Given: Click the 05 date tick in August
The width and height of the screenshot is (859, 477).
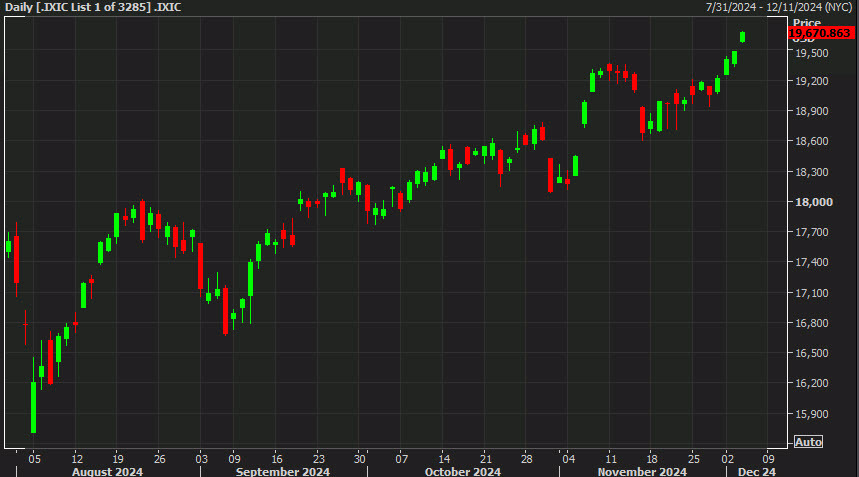Looking at the screenshot, I should pos(35,459).
